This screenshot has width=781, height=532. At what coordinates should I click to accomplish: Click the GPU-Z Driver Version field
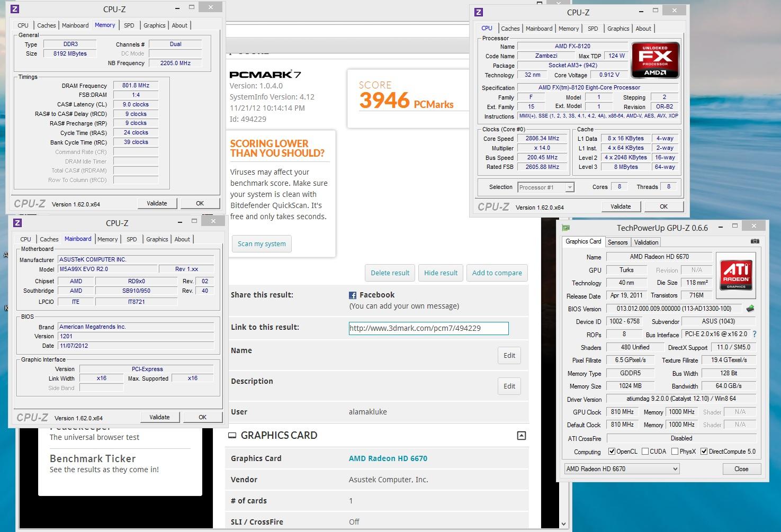point(681,399)
